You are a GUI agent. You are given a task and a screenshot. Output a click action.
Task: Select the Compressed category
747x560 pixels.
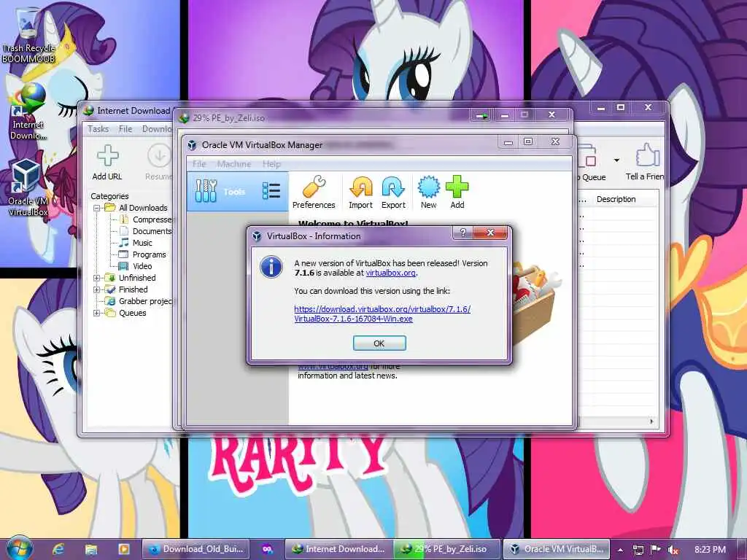point(145,219)
